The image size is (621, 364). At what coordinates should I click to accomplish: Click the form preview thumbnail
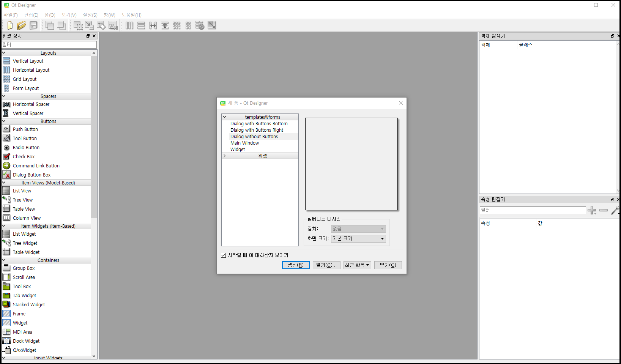click(x=351, y=164)
